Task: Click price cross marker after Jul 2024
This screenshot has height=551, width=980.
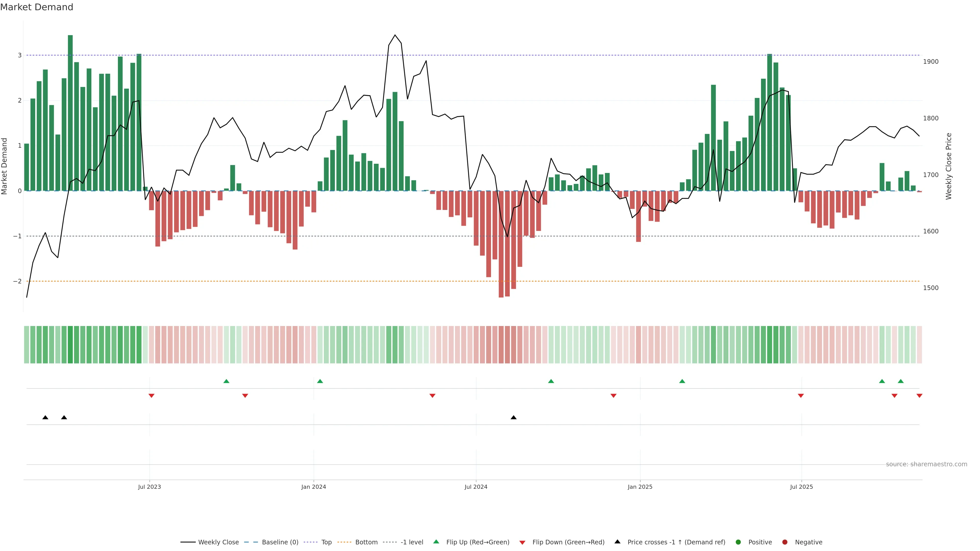Action: click(513, 418)
